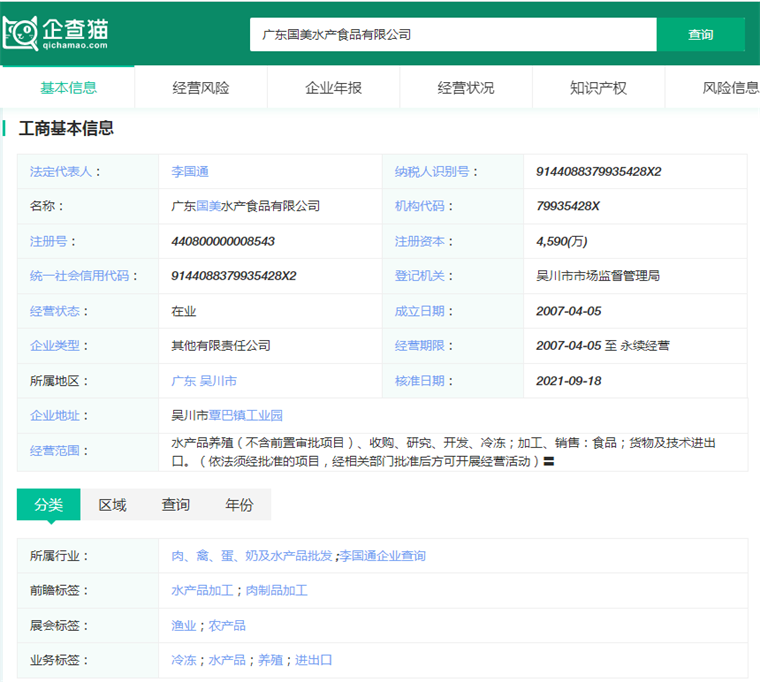Screen dimensions: 760x682
Task: Open the 基本信息 tab
Action: point(68,88)
